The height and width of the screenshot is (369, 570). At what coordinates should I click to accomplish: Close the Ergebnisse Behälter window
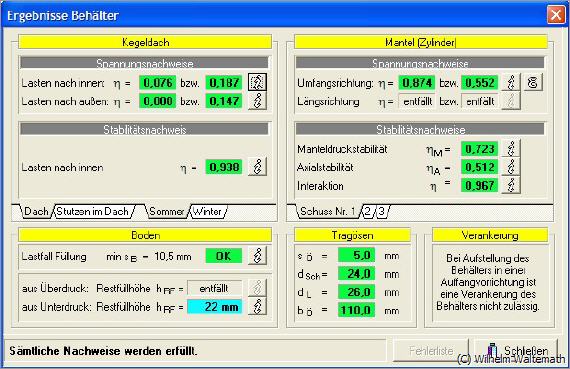coord(556,15)
